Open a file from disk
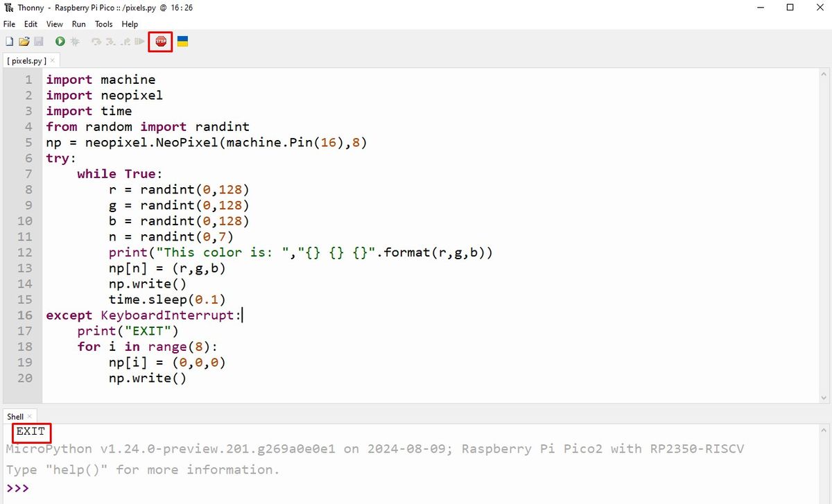Viewport: 832px width, 504px height. point(25,42)
